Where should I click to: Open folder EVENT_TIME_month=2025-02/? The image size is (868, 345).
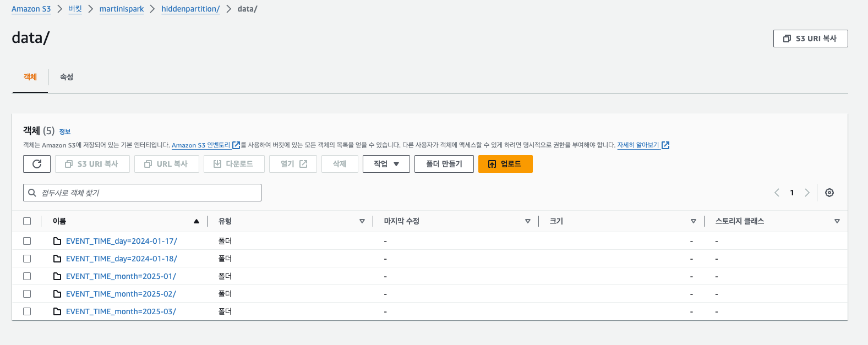pyautogui.click(x=121, y=294)
